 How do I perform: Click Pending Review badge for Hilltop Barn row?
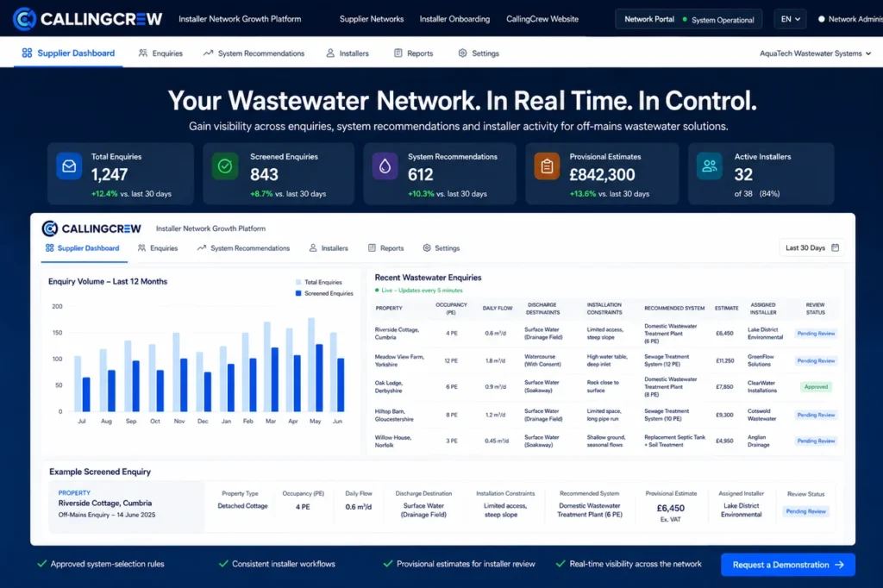(x=816, y=415)
